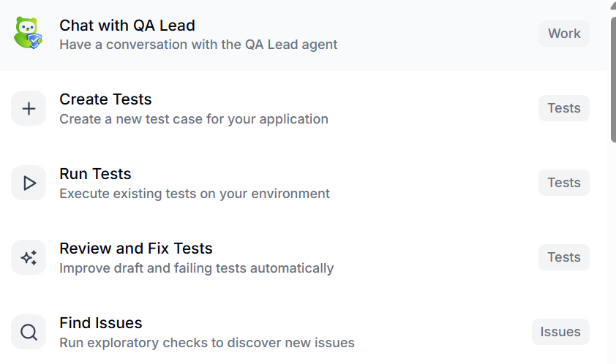This screenshot has width=616, height=364.
Task: Click the plus icon for Create Tests
Action: click(29, 108)
